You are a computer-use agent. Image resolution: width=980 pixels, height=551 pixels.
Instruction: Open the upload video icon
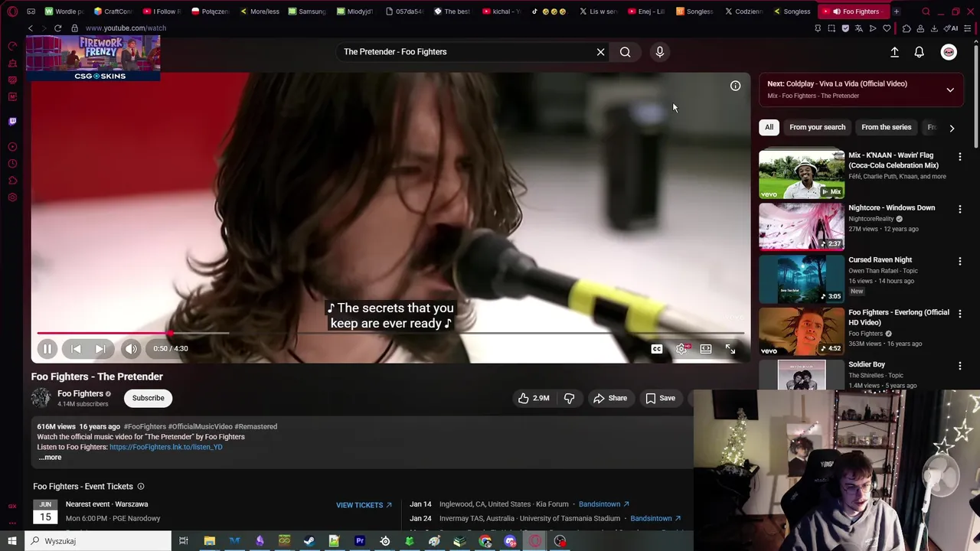click(x=894, y=52)
